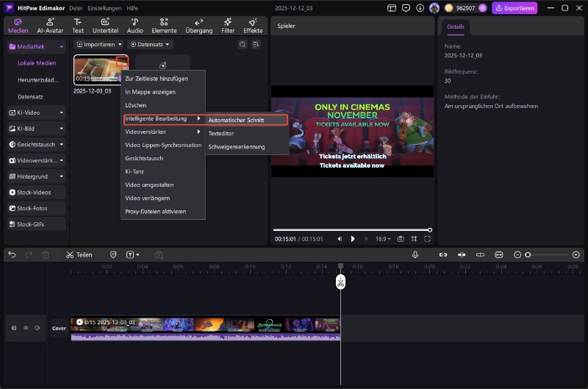Choose Schweigenserkennung from the submenu
Screen dimensions: 588x389
pyautogui.click(x=247, y=146)
